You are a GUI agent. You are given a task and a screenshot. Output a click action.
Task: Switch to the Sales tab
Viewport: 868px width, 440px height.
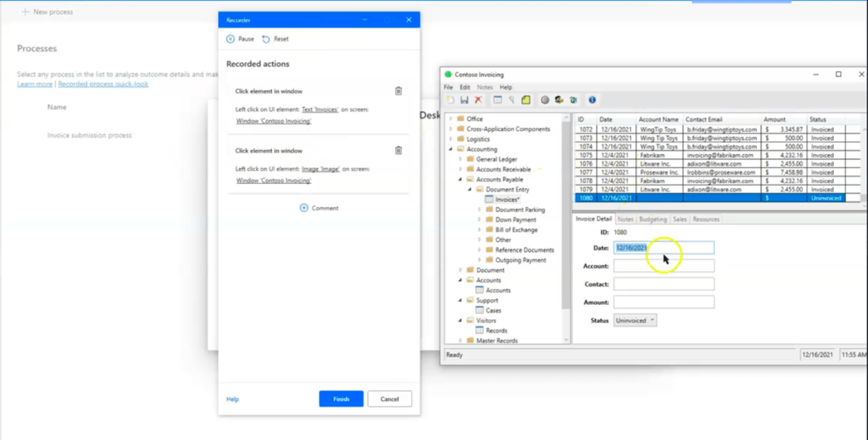pyautogui.click(x=680, y=219)
